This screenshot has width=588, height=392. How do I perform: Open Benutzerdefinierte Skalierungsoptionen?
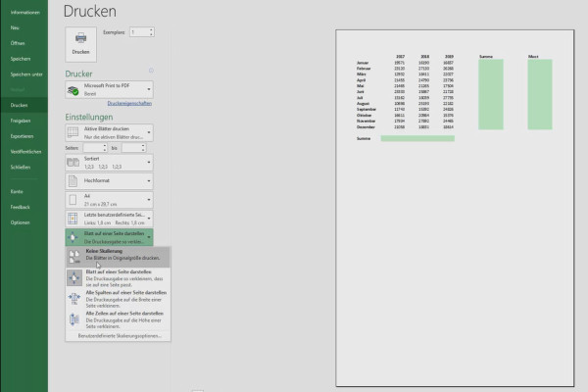coord(120,336)
